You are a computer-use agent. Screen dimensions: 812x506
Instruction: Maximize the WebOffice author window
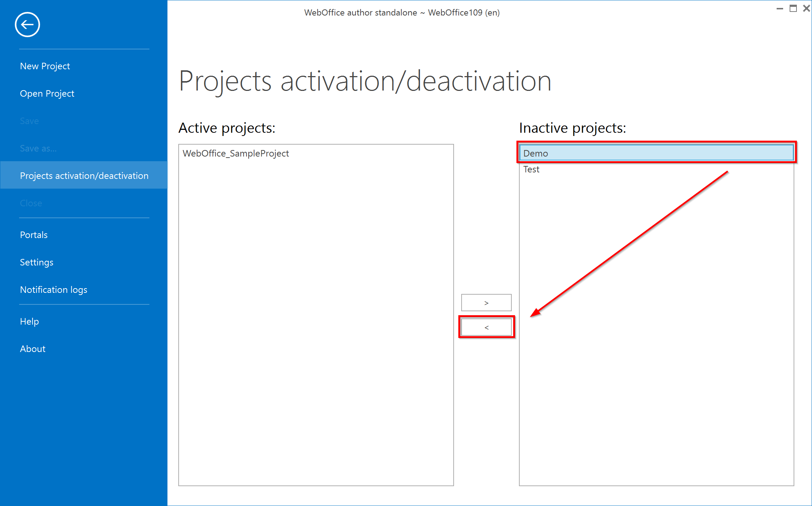tap(793, 8)
